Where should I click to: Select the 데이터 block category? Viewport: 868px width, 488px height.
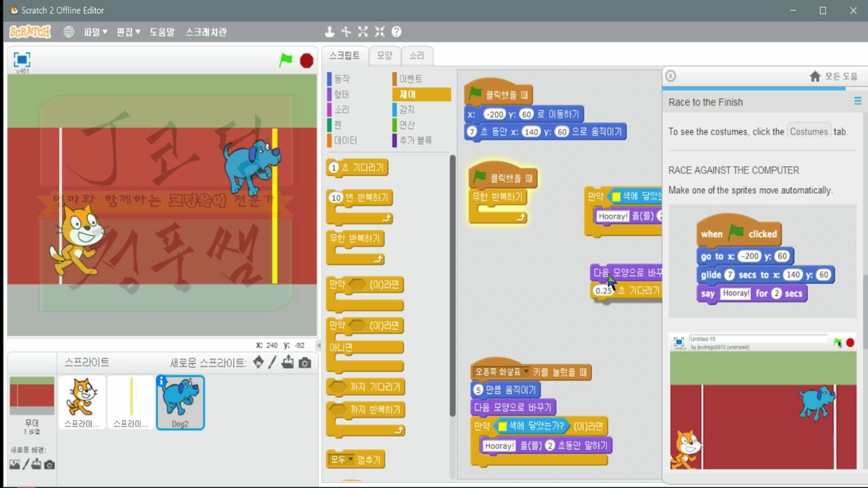[356, 141]
